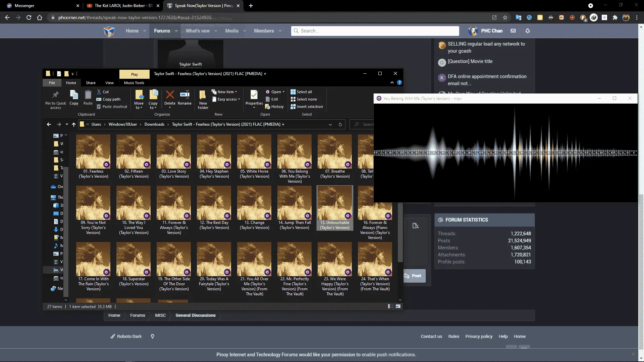Click the Rename icon in Organize group
This screenshot has width=644, height=362.
click(184, 95)
